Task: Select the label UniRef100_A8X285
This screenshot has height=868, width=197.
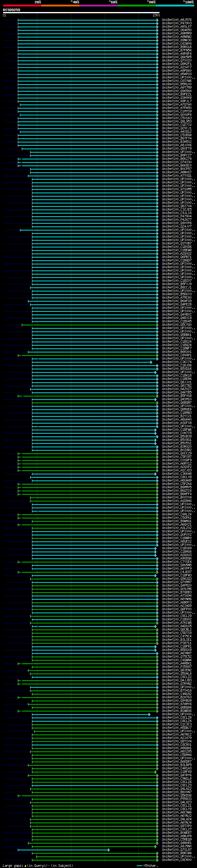Action: pyautogui.click(x=177, y=751)
